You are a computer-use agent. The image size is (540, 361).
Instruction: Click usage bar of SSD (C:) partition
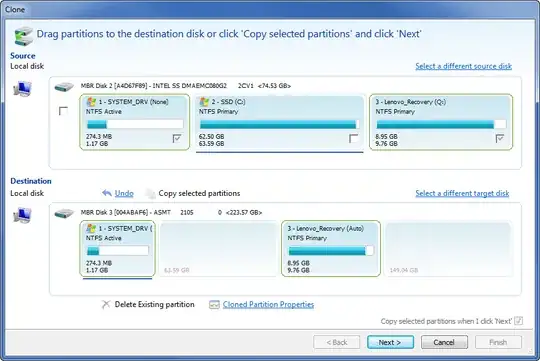[279, 124]
